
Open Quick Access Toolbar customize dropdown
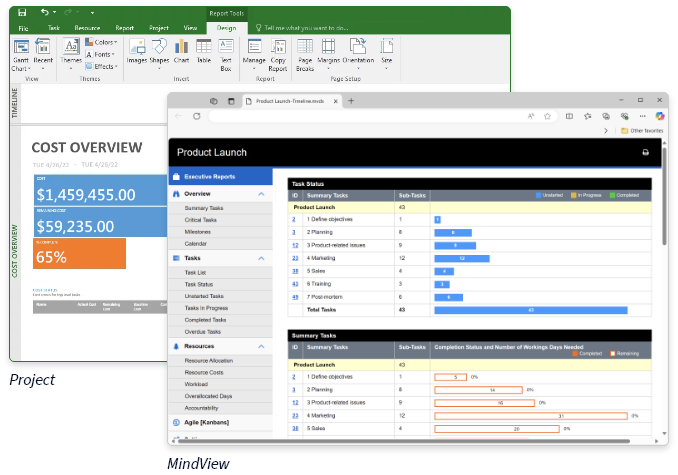pos(93,13)
